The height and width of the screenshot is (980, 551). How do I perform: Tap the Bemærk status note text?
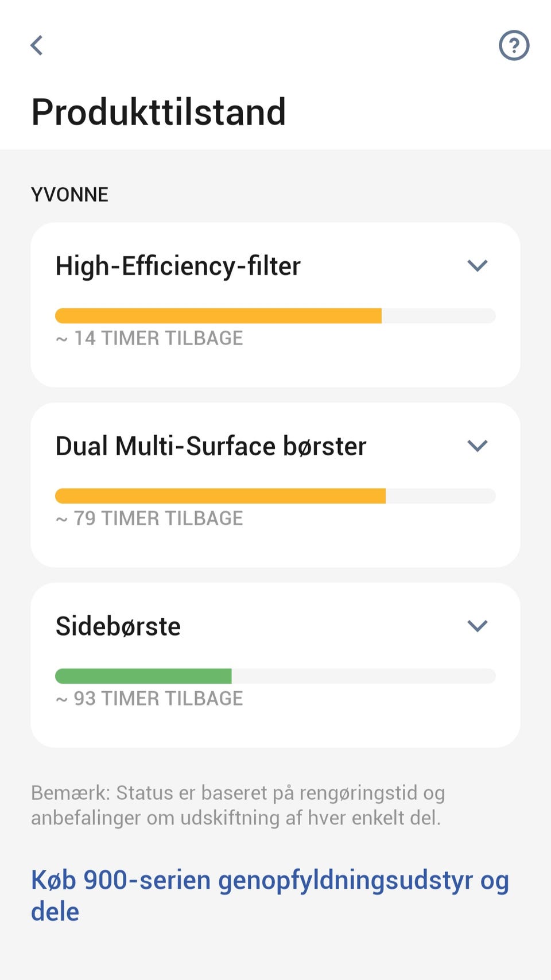238,805
